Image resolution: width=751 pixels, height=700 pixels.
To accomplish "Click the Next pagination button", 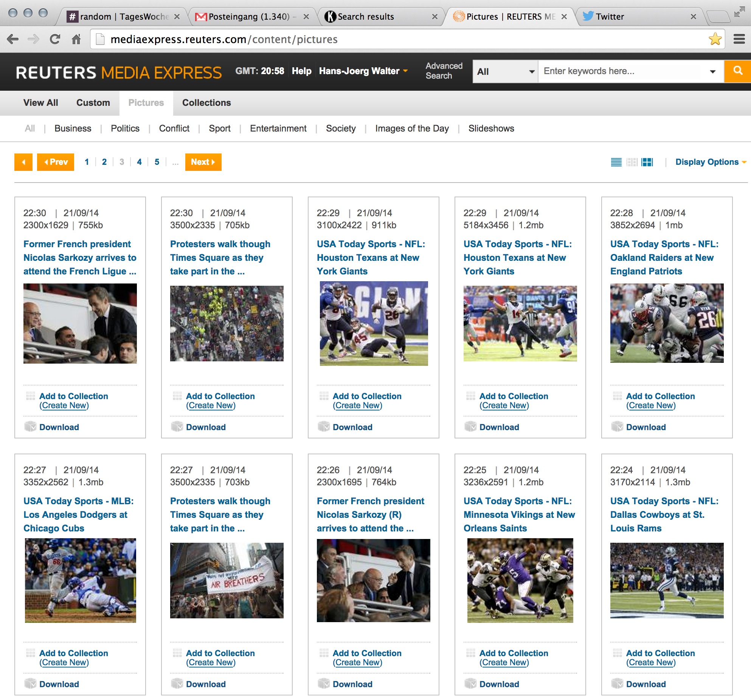I will coord(203,162).
